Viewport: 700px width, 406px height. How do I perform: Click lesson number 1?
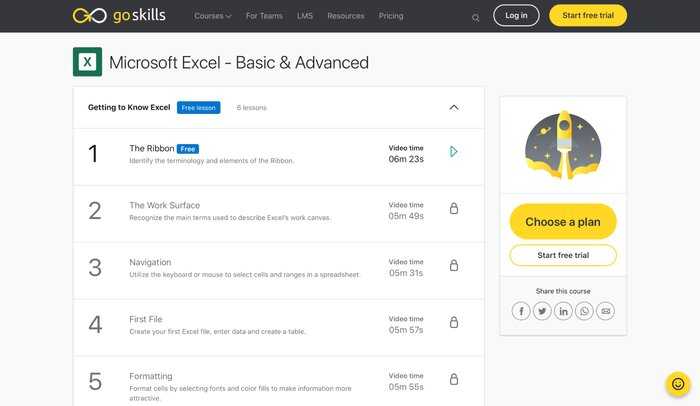(x=93, y=154)
